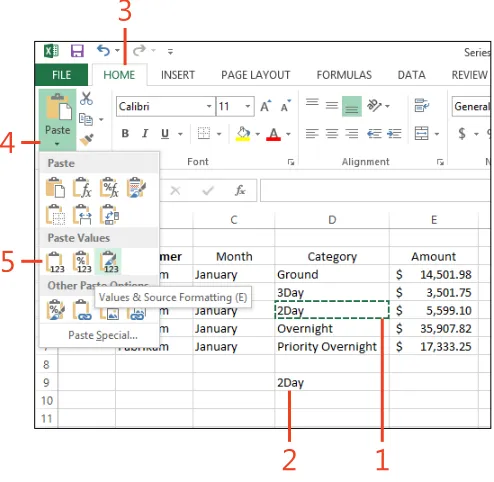Choose Values & Source Formatting paste icon
This screenshot has height=482, width=494.
(x=108, y=262)
